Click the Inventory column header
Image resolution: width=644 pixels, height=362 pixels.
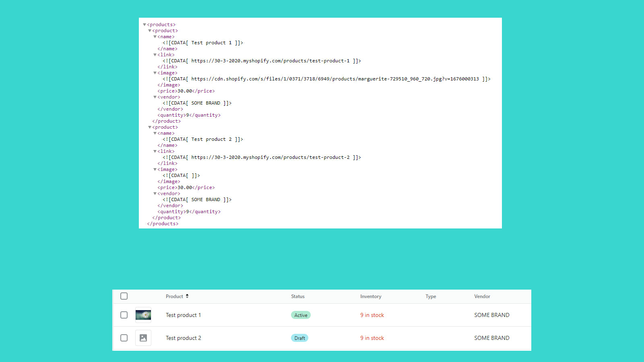pyautogui.click(x=370, y=296)
